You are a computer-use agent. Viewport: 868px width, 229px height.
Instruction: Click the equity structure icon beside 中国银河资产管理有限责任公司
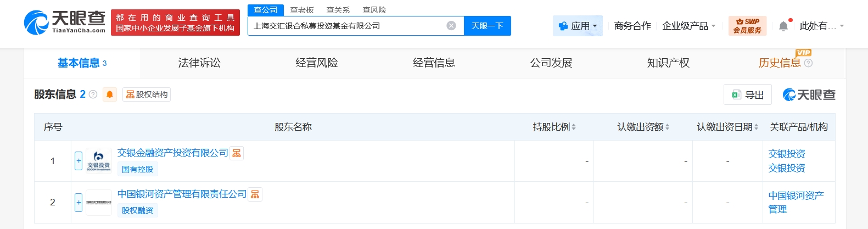point(255,194)
